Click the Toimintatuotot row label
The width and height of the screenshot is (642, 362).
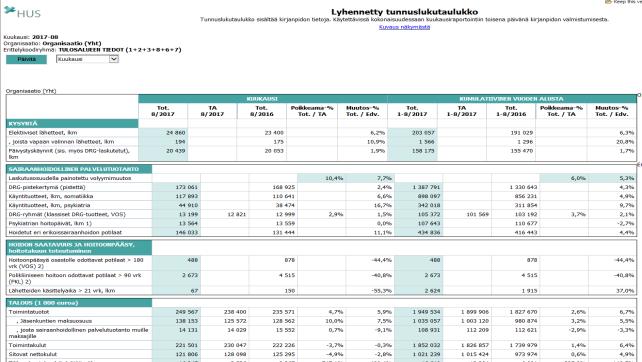tap(29, 312)
